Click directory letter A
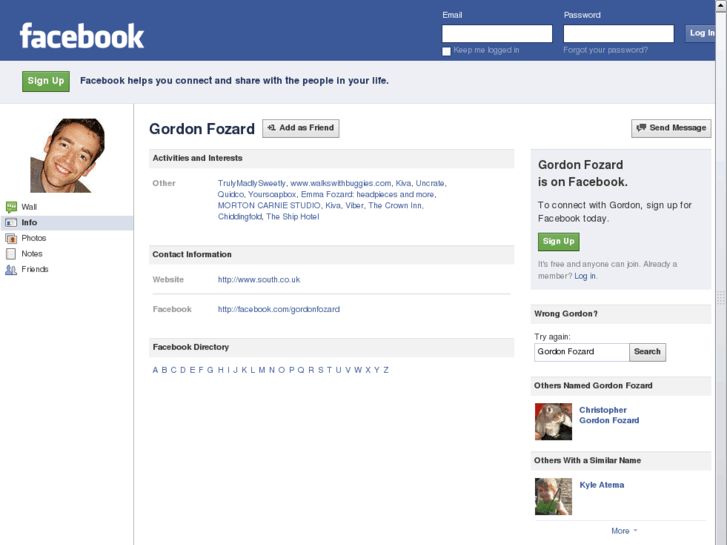Image resolution: width=727 pixels, height=545 pixels. (155, 370)
